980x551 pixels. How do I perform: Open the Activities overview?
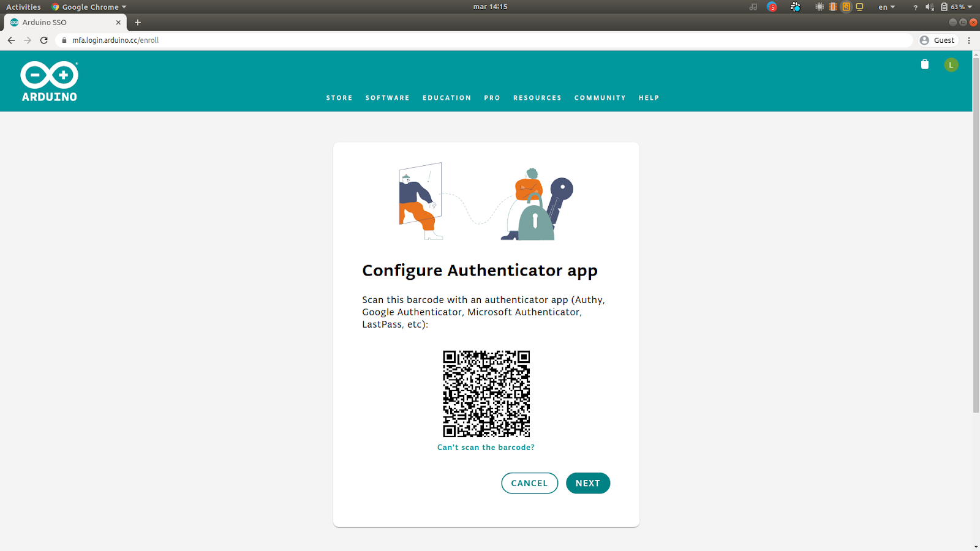[x=23, y=7]
